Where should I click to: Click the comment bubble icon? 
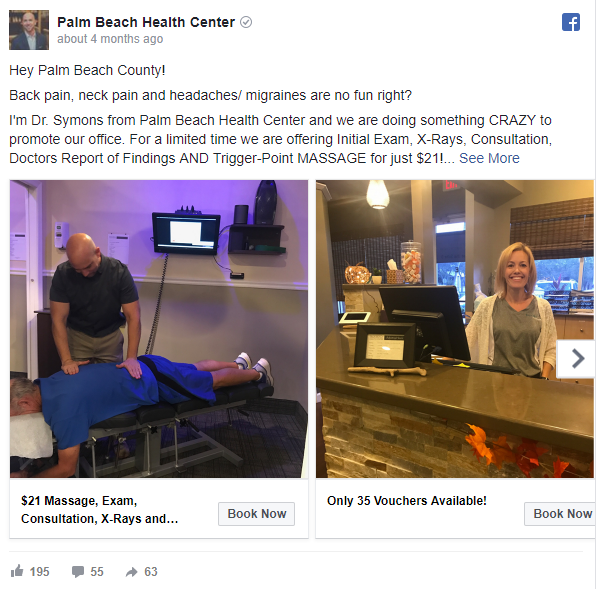point(78,571)
